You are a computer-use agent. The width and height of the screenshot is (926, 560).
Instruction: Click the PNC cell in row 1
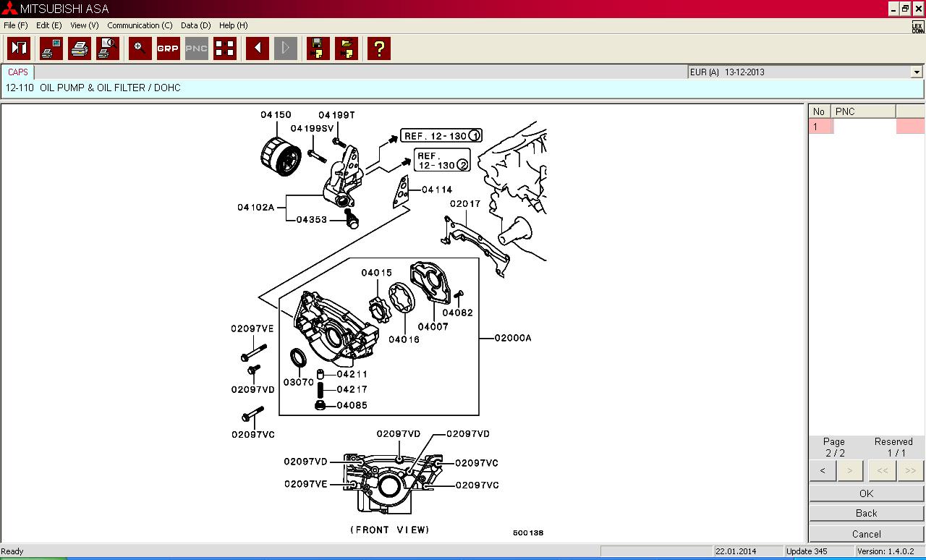(x=864, y=127)
